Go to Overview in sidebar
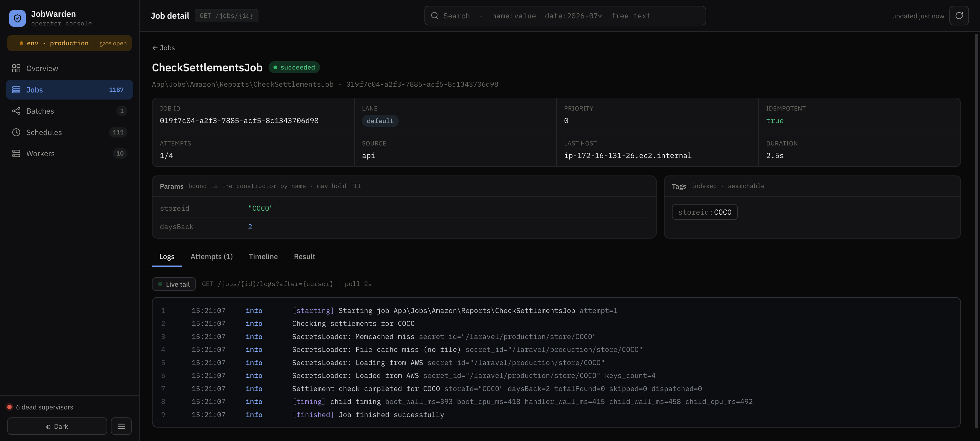The width and height of the screenshot is (980, 441). coord(69,69)
